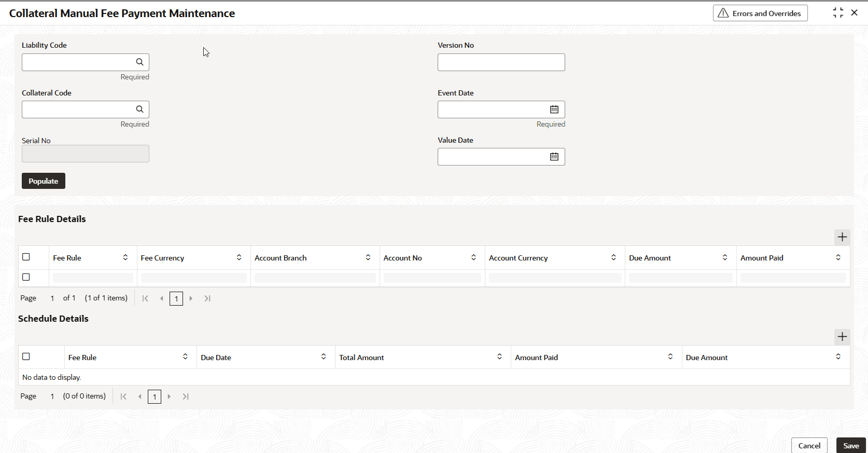Sort Fee Rule Details by Fee Rule
This screenshot has width=868, height=453.
click(x=125, y=257)
